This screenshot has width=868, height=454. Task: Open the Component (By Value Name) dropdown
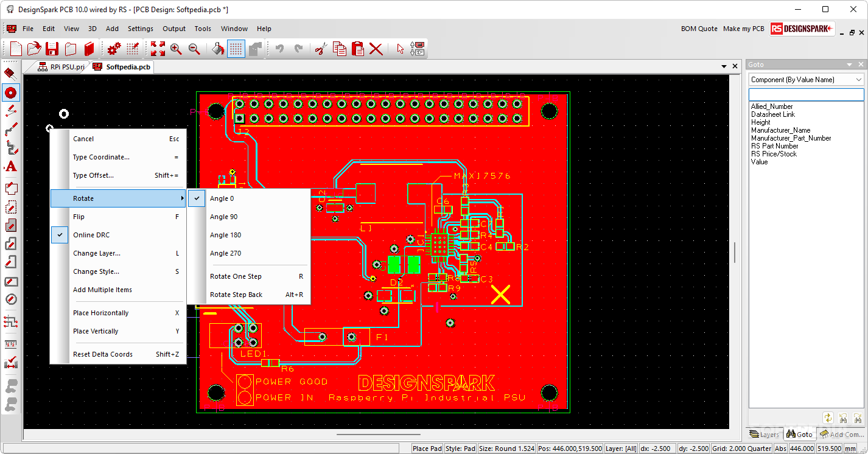pos(806,80)
